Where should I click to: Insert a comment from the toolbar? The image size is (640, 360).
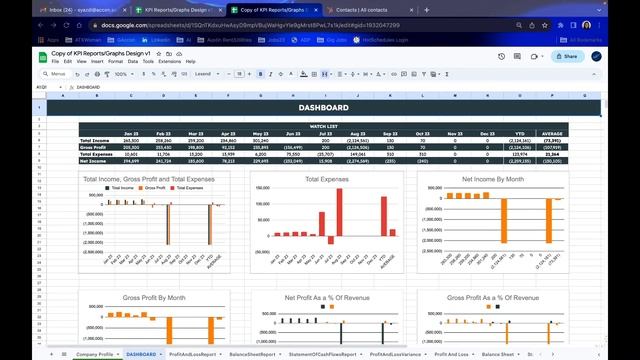[x=404, y=74]
